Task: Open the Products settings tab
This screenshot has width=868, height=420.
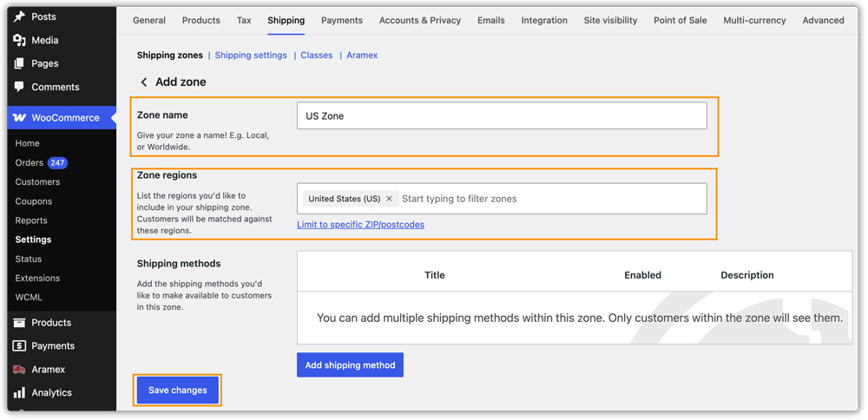Action: (x=201, y=21)
